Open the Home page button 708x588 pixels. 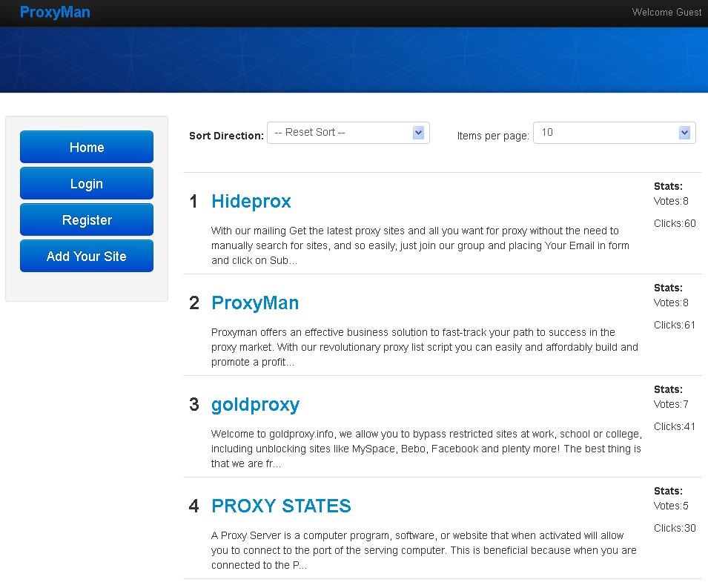[87, 147]
